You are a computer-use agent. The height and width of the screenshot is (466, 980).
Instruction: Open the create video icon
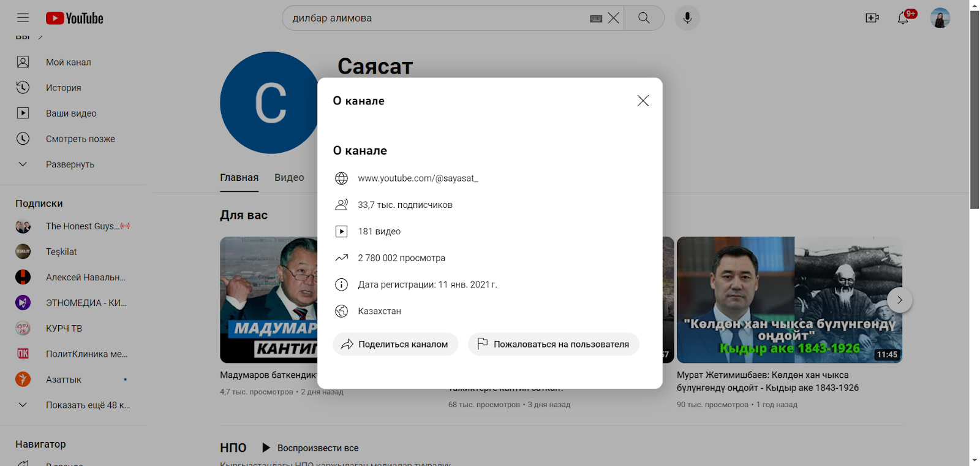(872, 18)
